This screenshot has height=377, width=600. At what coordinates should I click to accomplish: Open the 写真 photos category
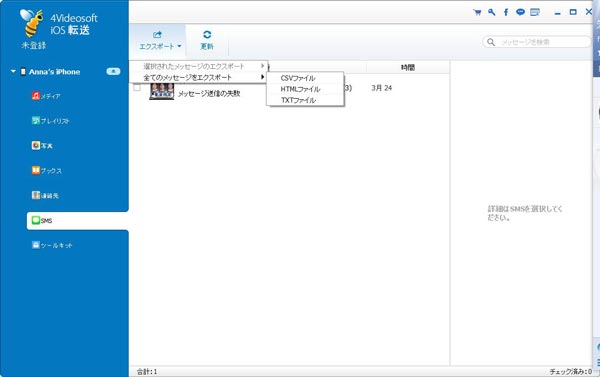42,146
